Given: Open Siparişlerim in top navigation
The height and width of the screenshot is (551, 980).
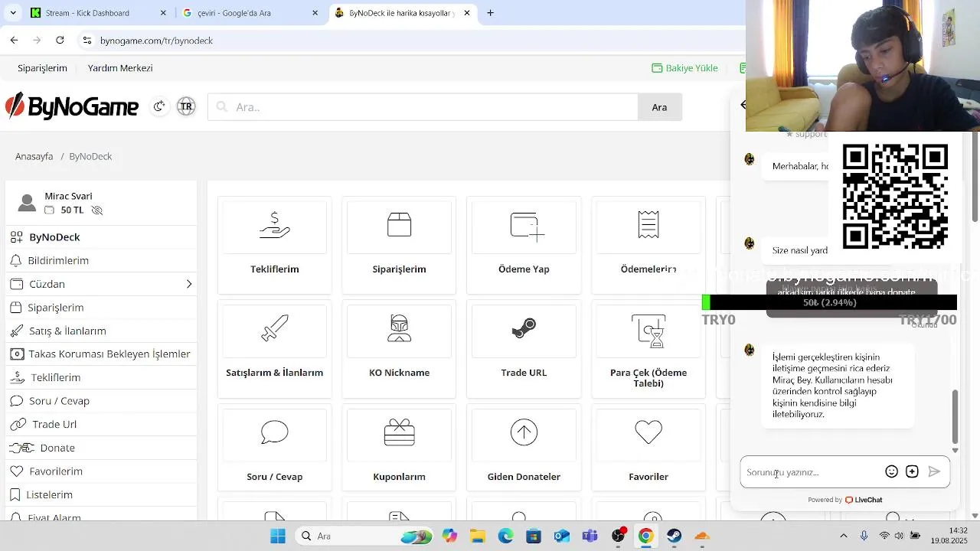Looking at the screenshot, I should point(42,68).
